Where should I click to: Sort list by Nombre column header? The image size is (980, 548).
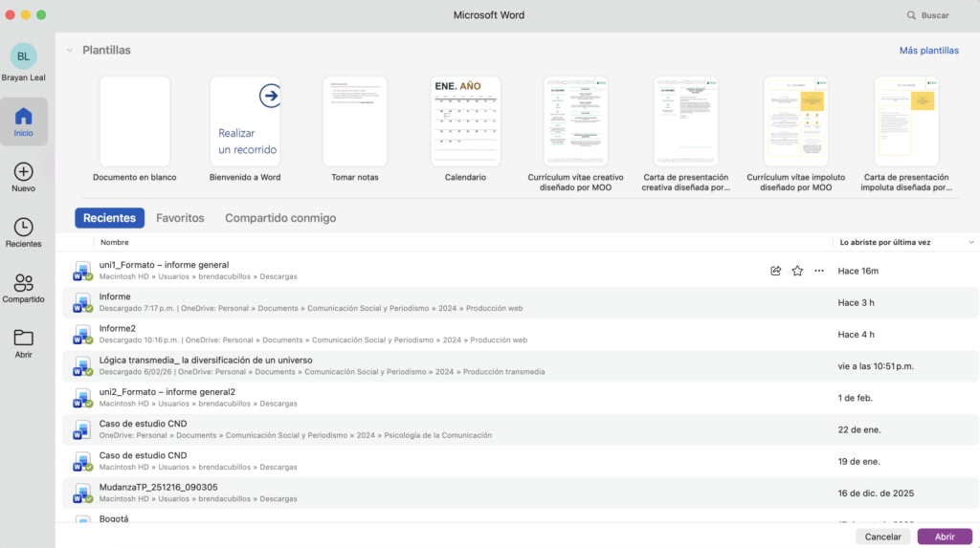coord(115,242)
